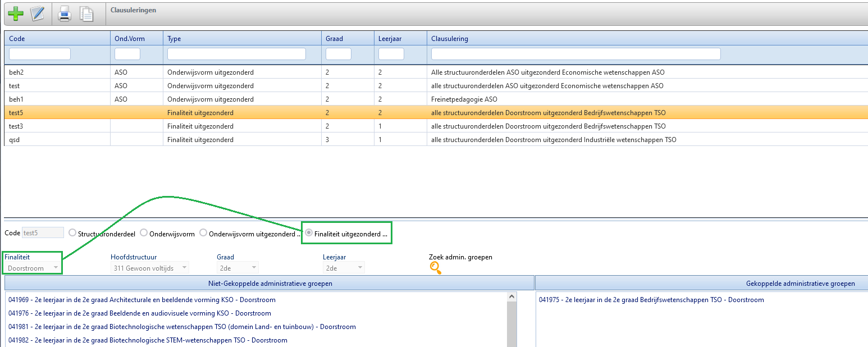Select the row with code test
This screenshot has height=347, width=868.
click(x=436, y=86)
